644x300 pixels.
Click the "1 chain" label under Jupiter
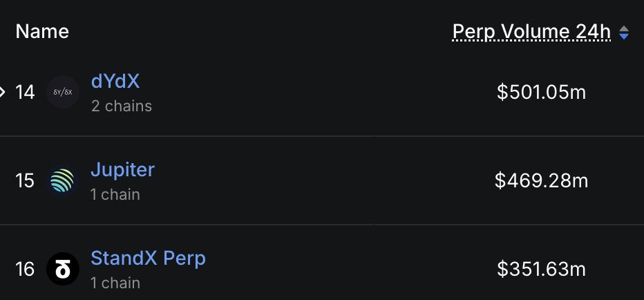pos(115,195)
